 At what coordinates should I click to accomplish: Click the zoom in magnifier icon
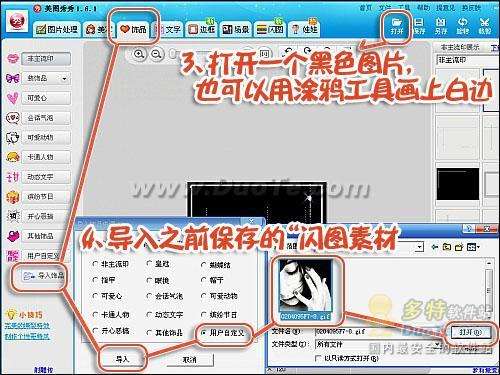(x=139, y=54)
